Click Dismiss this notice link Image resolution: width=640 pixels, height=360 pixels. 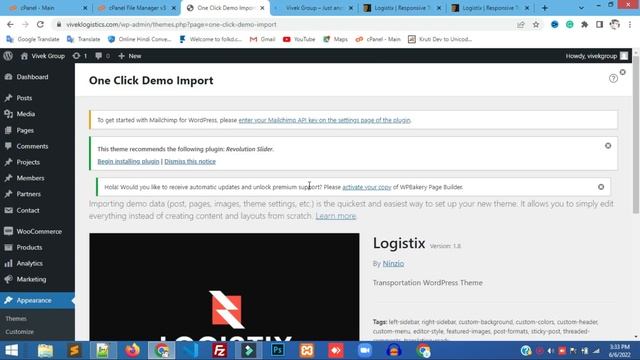click(190, 161)
